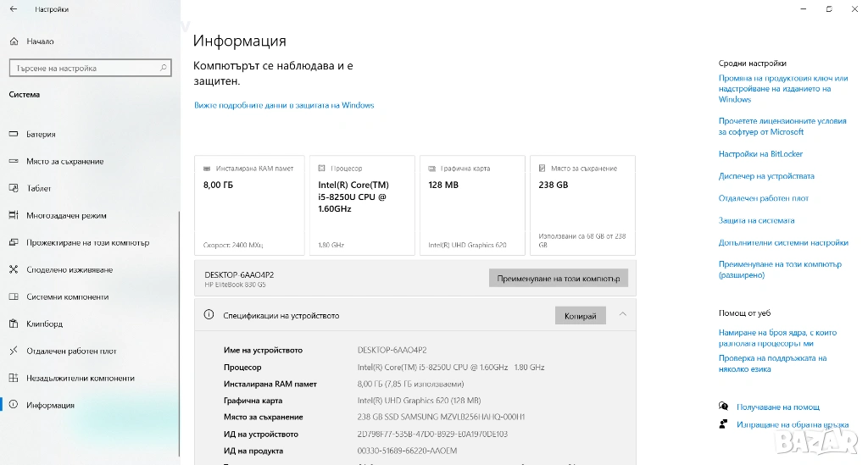Collapse the device specifications chevron
This screenshot has height=465, width=868.
(623, 315)
